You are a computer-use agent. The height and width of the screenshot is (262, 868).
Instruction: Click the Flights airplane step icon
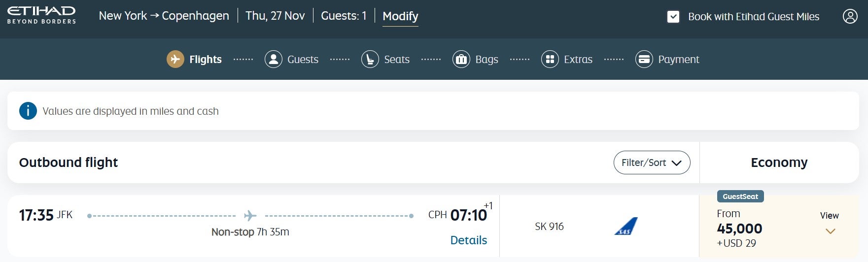click(175, 59)
